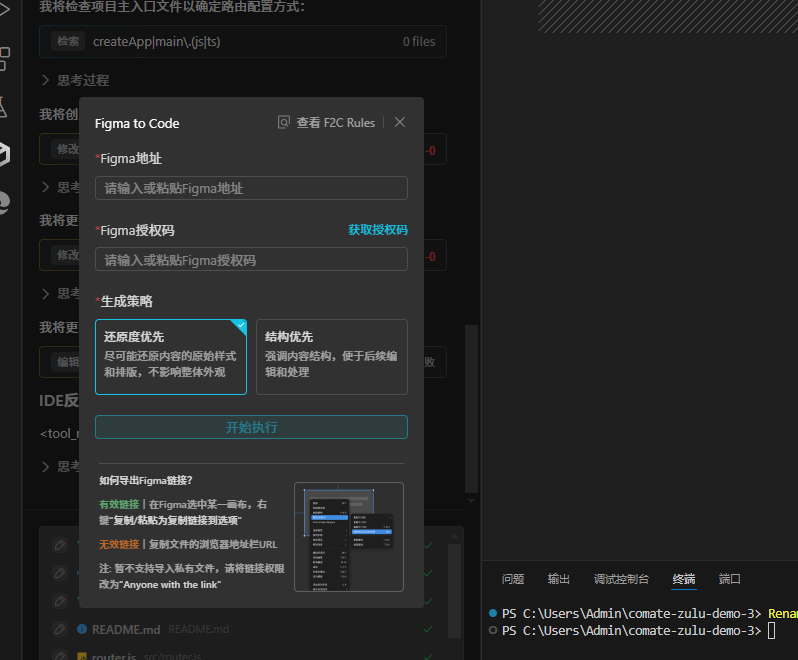Close the Figma to Code dialog
This screenshot has height=660, width=798.
tap(400, 122)
